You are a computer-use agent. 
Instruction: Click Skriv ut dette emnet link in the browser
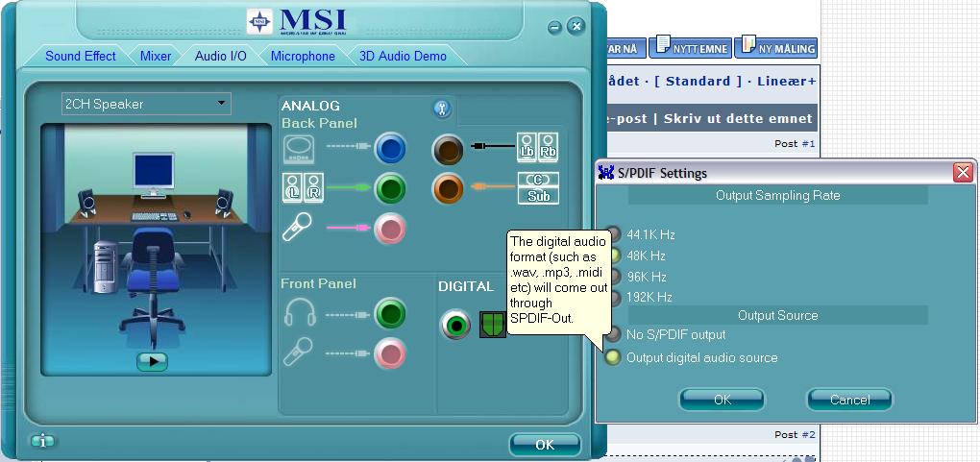pos(738,118)
